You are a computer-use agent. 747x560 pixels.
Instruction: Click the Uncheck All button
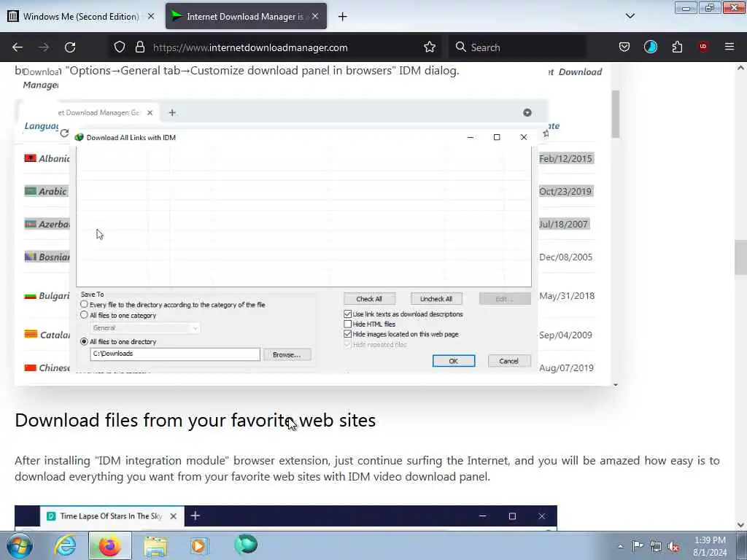click(436, 298)
